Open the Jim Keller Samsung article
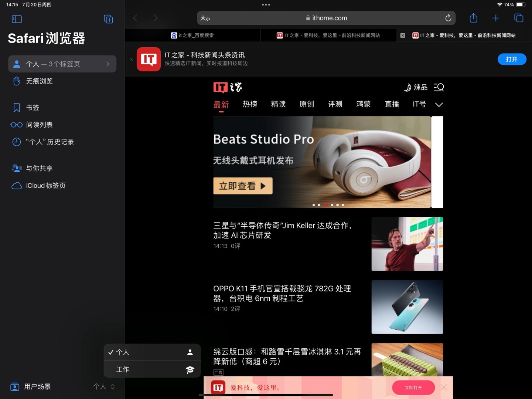The width and height of the screenshot is (532, 399). tap(283, 230)
